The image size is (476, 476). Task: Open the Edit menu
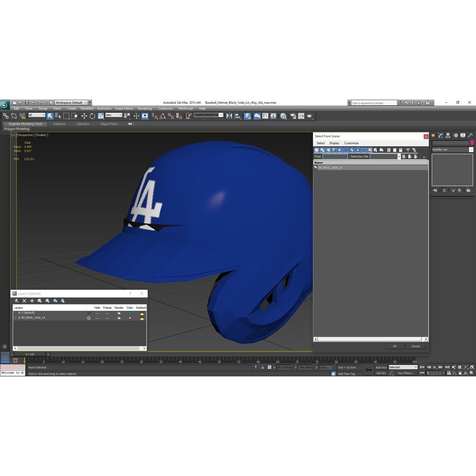point(16,108)
